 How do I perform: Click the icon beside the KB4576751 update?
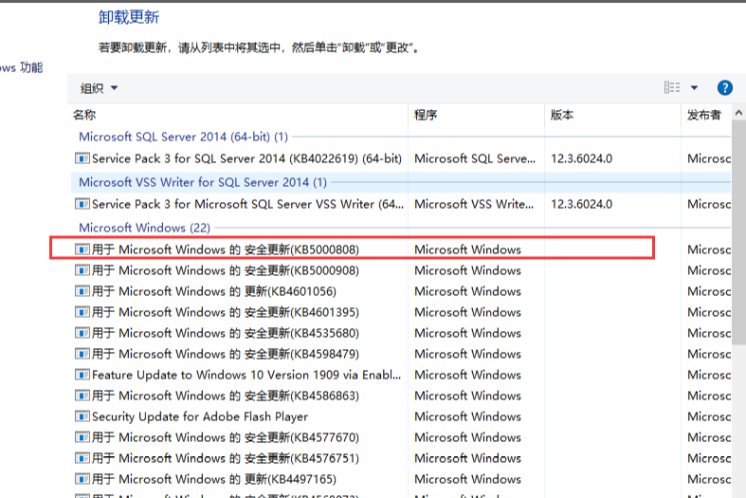click(x=82, y=458)
